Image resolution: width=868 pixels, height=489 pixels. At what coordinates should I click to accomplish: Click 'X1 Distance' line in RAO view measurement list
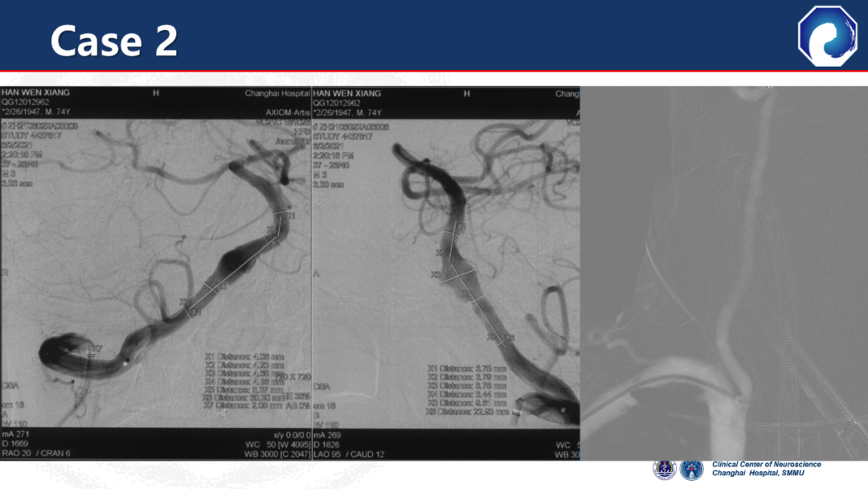click(x=244, y=356)
